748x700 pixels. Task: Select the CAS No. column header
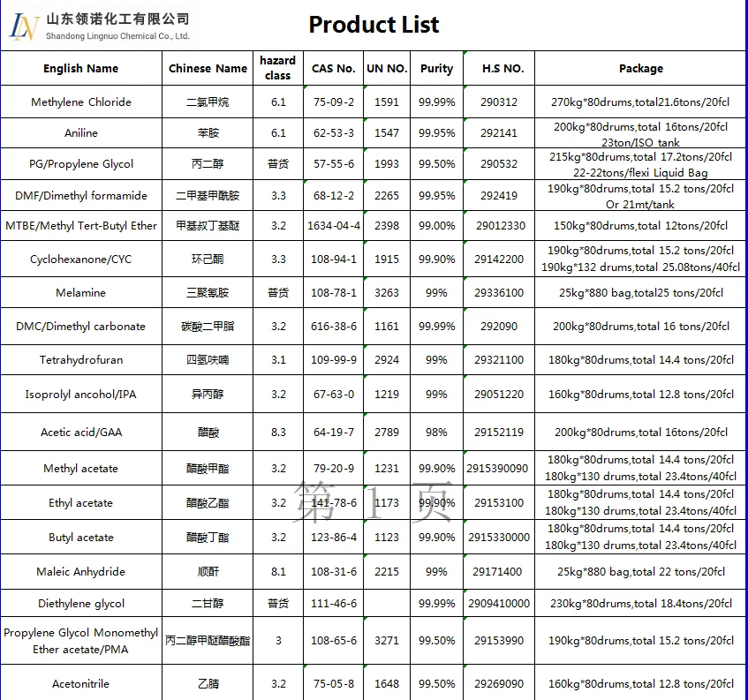(x=334, y=68)
